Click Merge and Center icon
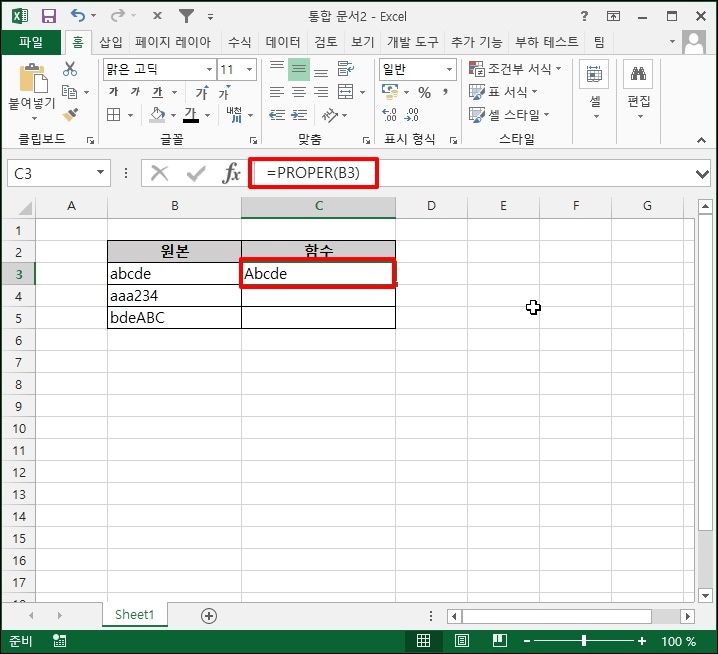Image resolution: width=718 pixels, height=654 pixels. click(x=346, y=92)
